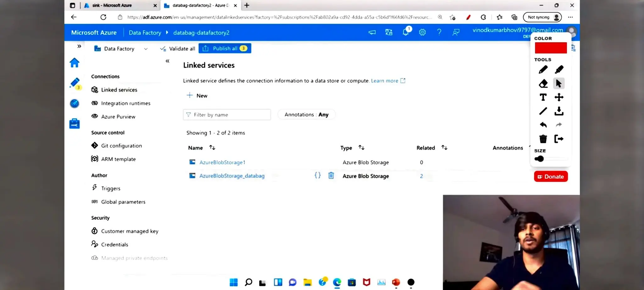Click Validate all
Image resolution: width=644 pixels, height=290 pixels.
click(x=178, y=49)
